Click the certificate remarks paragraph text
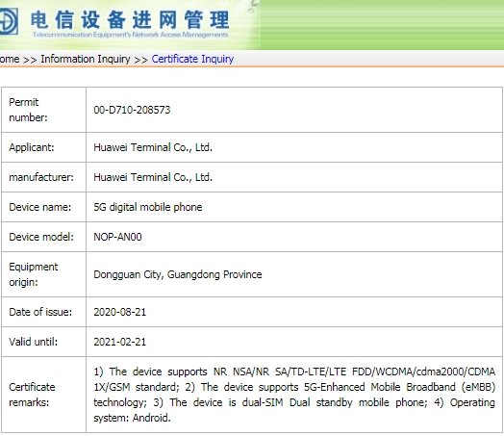The image size is (504, 436). pyautogui.click(x=294, y=395)
